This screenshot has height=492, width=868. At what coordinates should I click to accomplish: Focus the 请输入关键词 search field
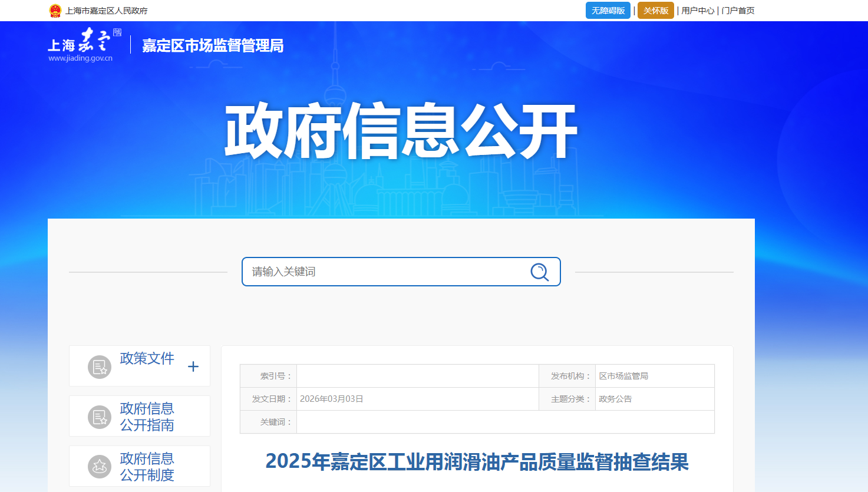point(386,272)
